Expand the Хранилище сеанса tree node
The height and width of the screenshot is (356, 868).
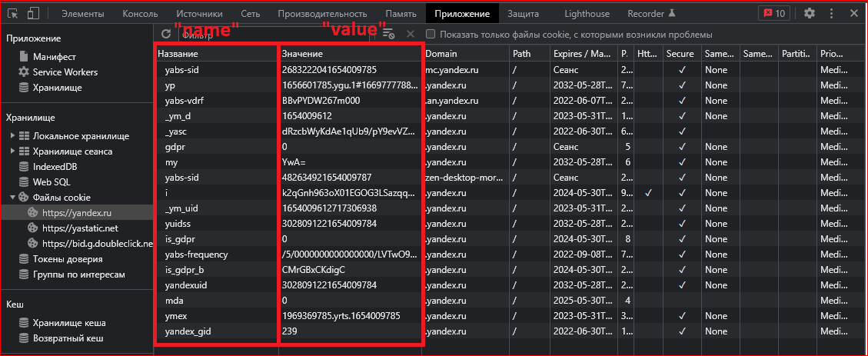point(13,151)
